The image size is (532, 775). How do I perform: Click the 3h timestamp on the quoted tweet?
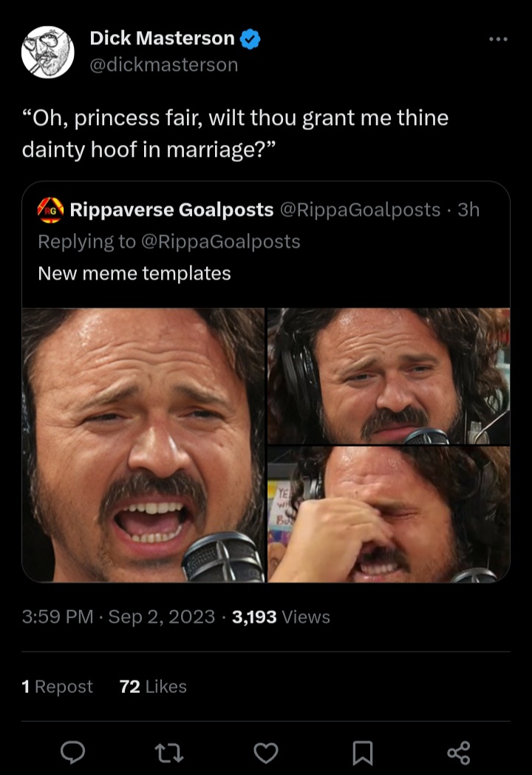(x=474, y=210)
